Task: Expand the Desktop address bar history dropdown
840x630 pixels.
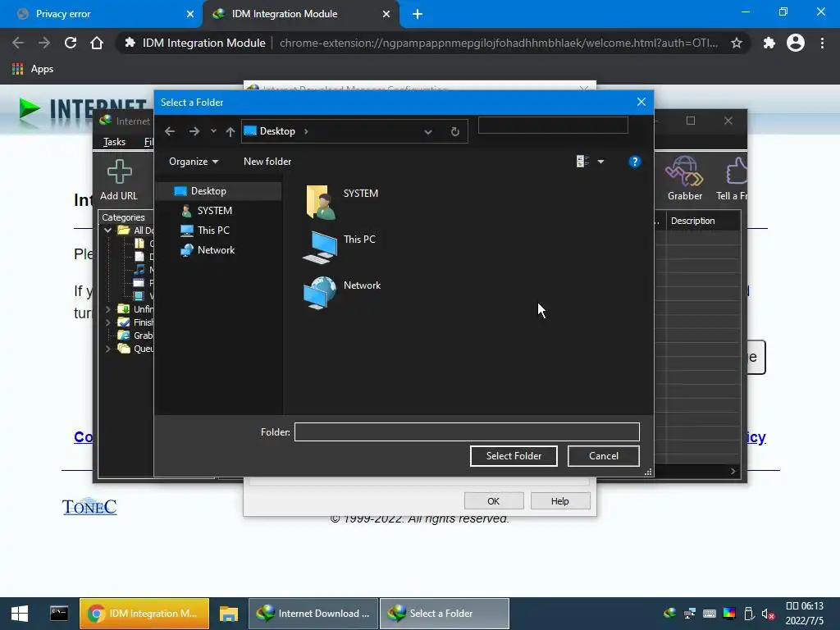Action: pyautogui.click(x=428, y=132)
